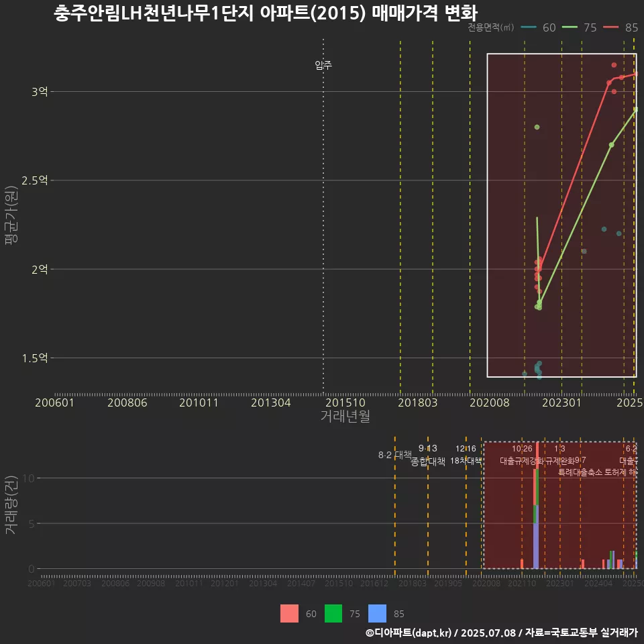Click the green line point at 2.7억

point(612,145)
